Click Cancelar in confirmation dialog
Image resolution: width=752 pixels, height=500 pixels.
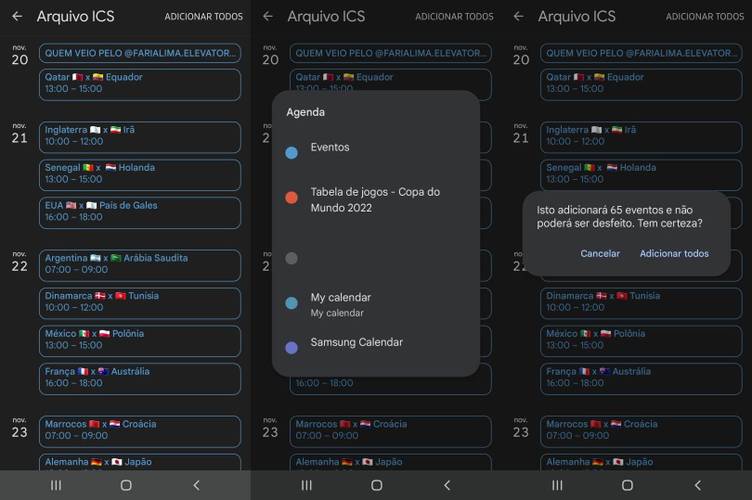click(600, 254)
